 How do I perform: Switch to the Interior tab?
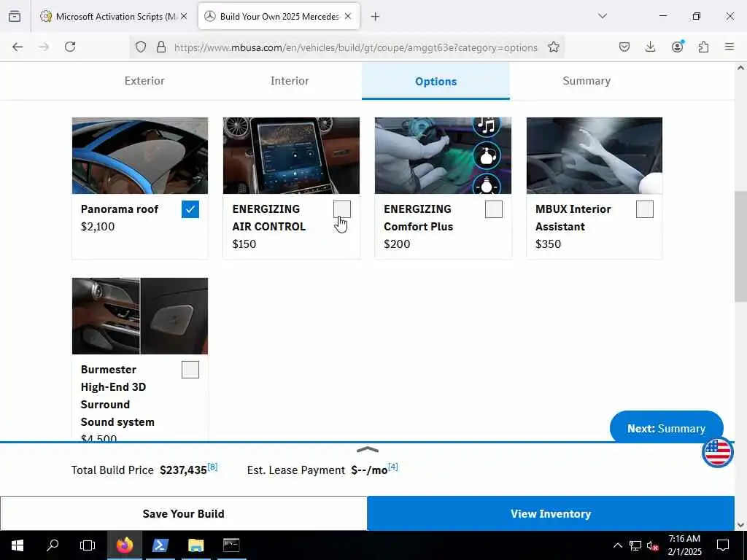tap(290, 81)
